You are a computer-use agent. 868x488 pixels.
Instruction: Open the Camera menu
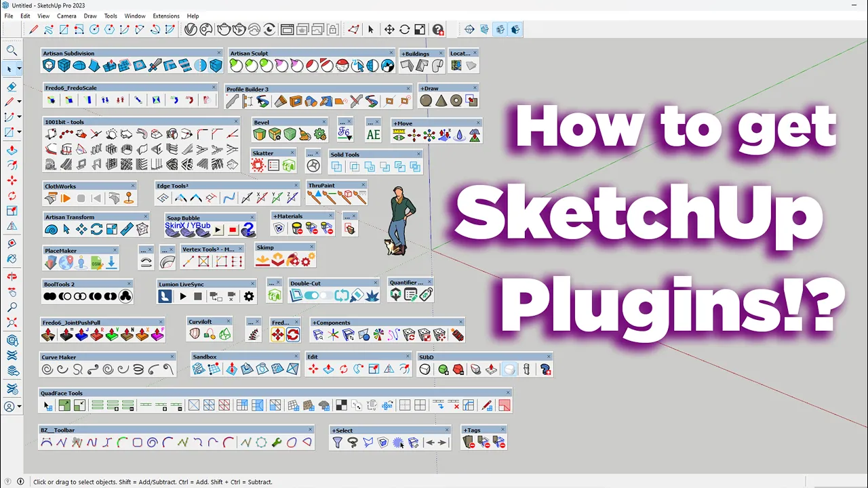(66, 16)
